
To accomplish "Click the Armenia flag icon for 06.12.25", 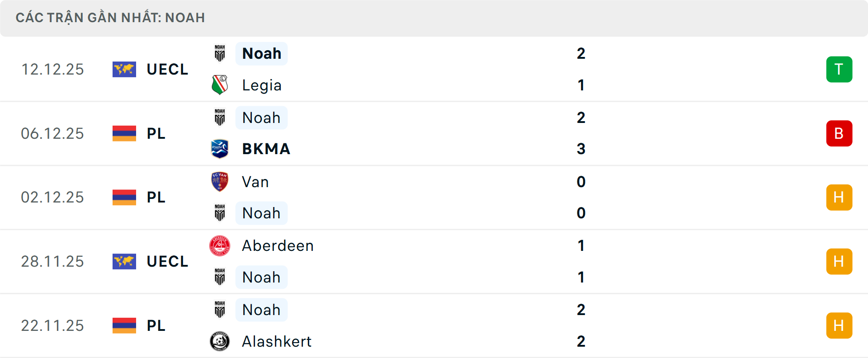I will (x=124, y=133).
